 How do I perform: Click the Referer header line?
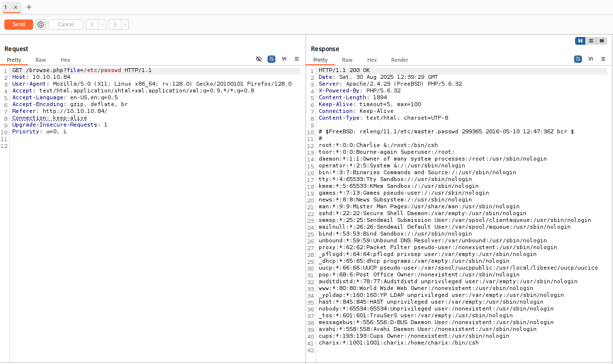pos(60,111)
